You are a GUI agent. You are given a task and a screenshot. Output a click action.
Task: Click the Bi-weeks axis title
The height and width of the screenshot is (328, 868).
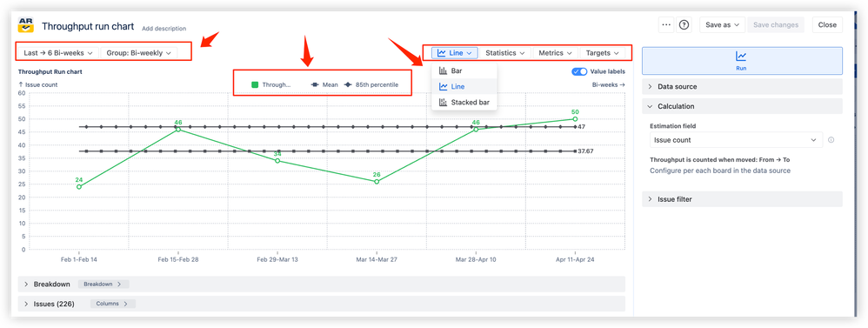tap(608, 84)
